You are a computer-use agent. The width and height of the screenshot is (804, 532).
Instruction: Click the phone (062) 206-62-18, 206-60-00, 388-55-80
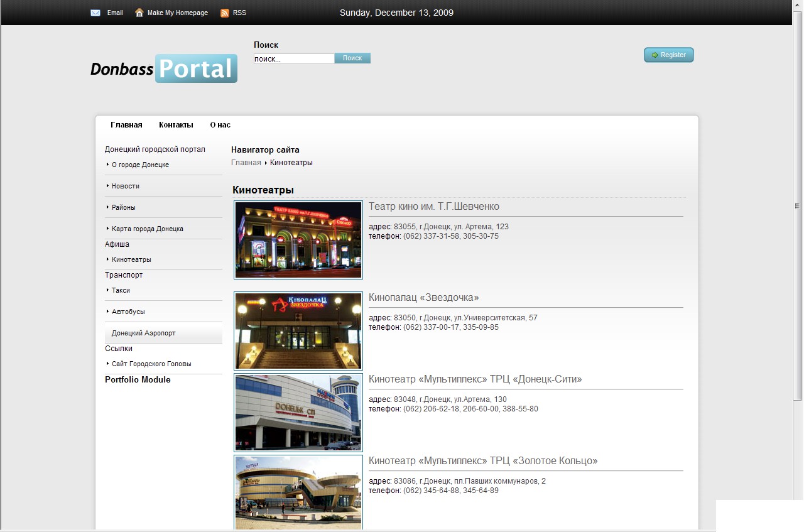point(470,409)
